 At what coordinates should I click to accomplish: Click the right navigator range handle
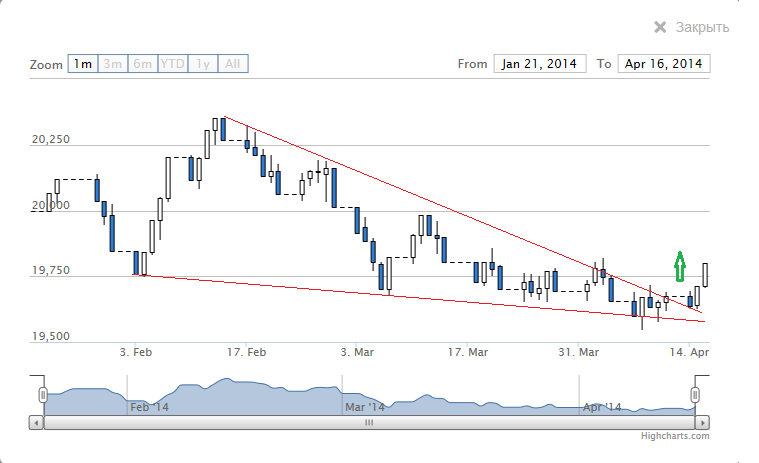[x=695, y=395]
